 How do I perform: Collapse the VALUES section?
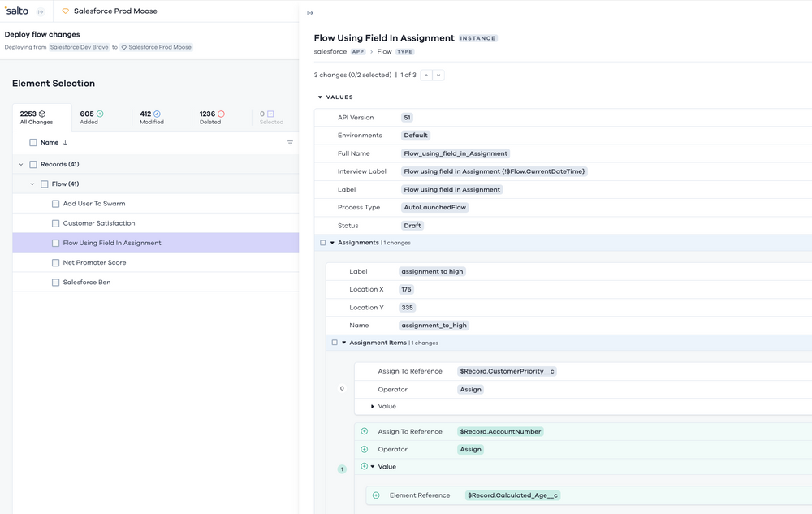320,97
